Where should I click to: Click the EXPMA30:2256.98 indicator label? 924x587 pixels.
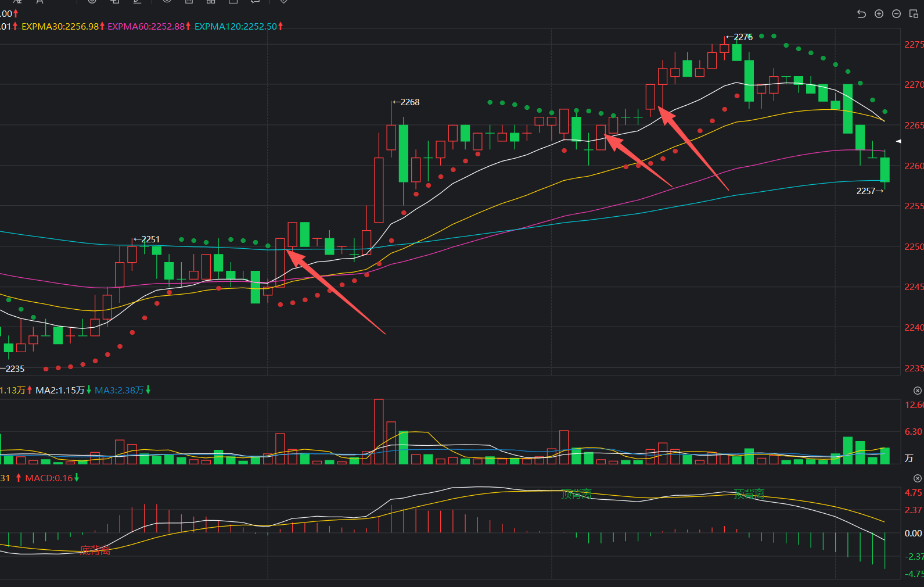point(60,26)
